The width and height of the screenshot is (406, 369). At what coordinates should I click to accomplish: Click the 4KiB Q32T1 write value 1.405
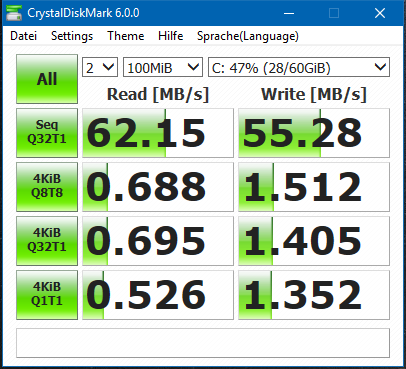(x=314, y=241)
